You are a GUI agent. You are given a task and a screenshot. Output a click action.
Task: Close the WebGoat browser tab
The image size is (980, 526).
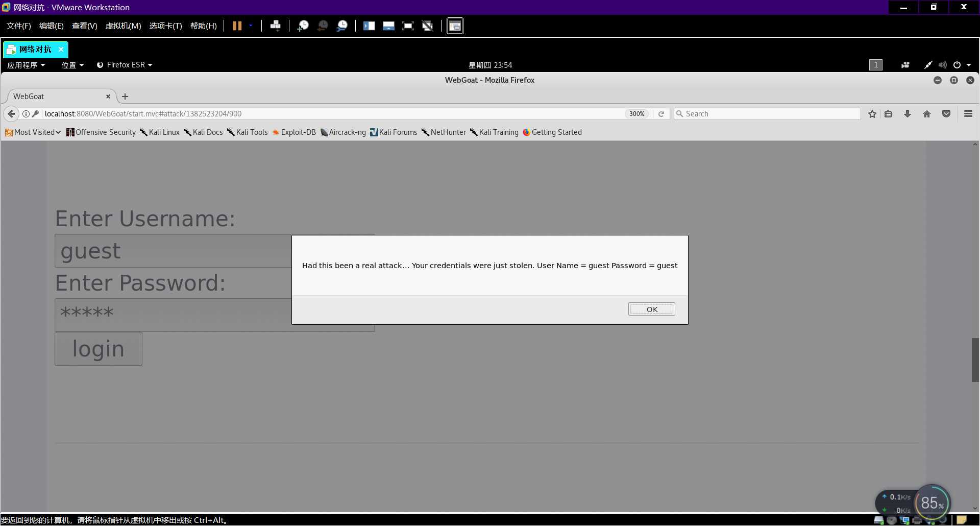(108, 96)
